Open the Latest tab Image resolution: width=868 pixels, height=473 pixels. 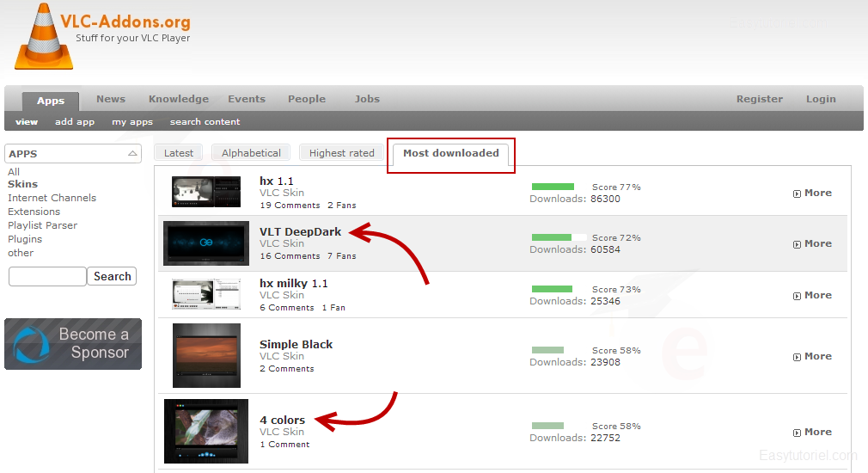coord(179,153)
